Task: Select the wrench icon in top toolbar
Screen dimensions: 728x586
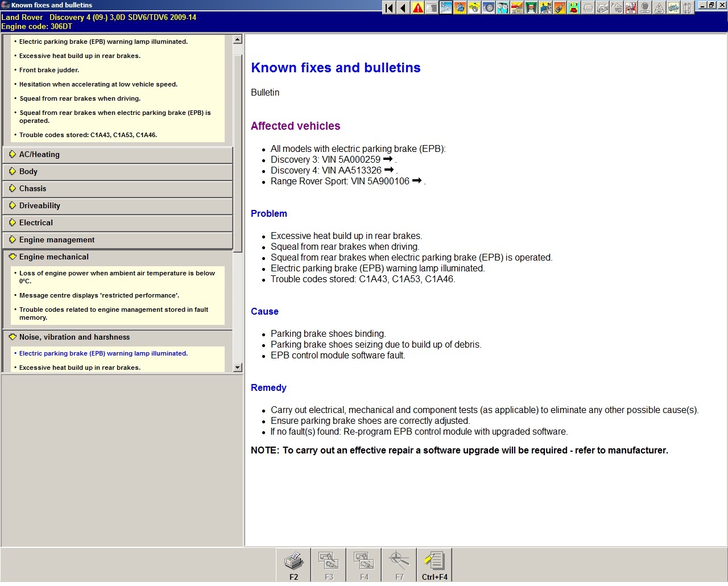Action: pyautogui.click(x=446, y=8)
